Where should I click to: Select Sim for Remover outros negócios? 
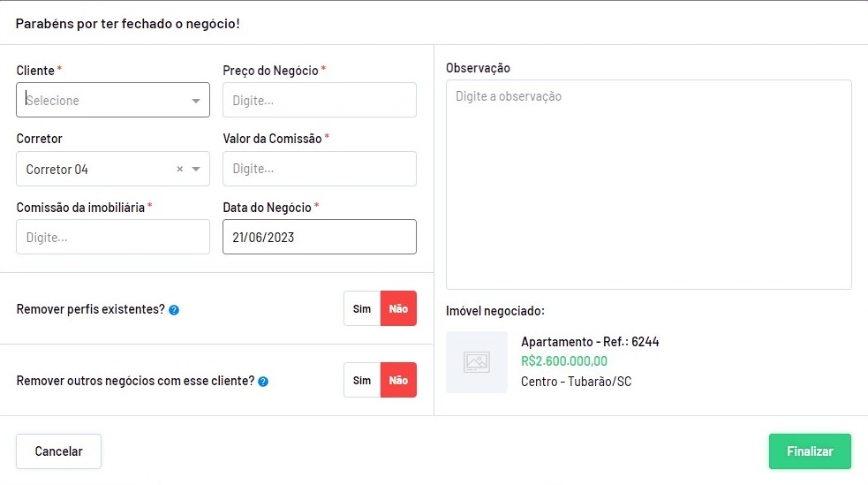click(362, 380)
